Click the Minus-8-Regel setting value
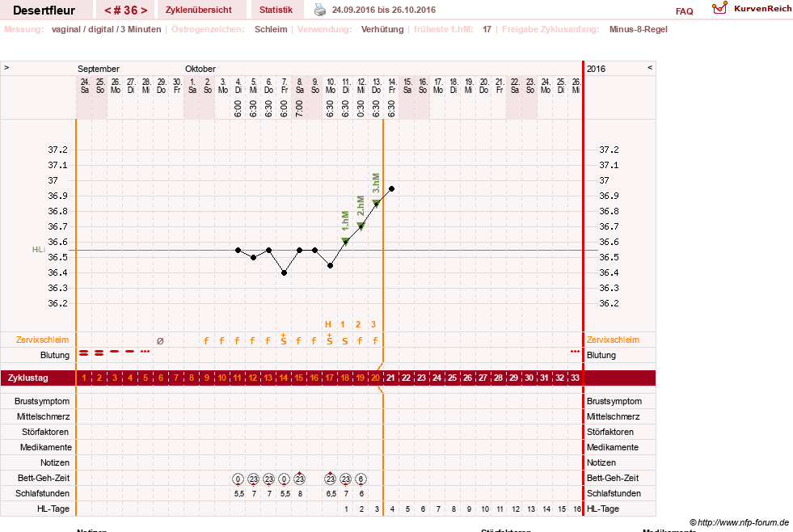Viewport: 793px width, 532px height. (x=639, y=29)
